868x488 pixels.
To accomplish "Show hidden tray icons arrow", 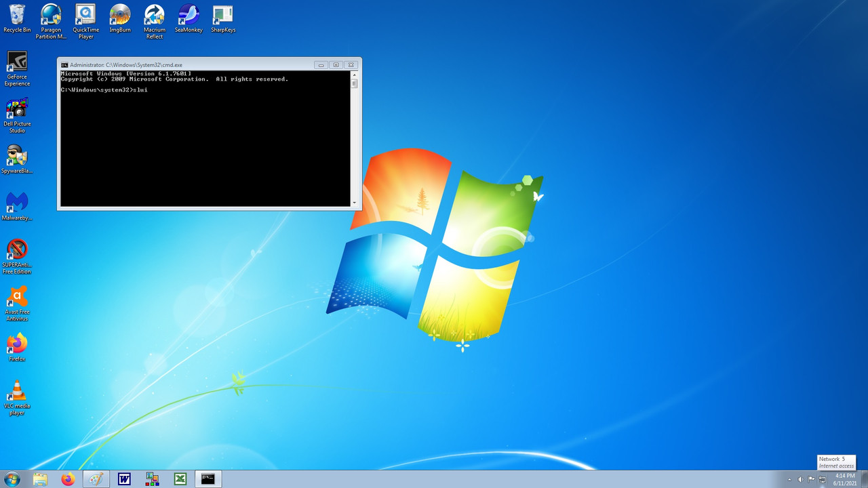I will (x=789, y=479).
